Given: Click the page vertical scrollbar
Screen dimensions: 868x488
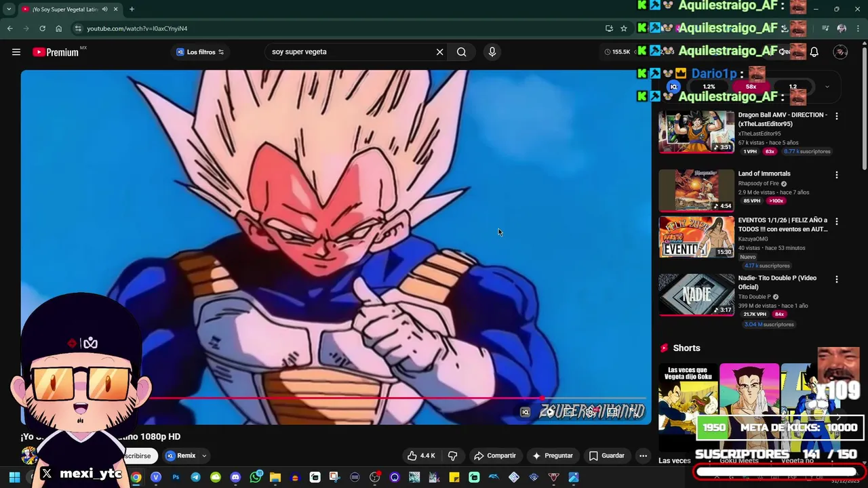Looking at the screenshot, I should (864, 108).
